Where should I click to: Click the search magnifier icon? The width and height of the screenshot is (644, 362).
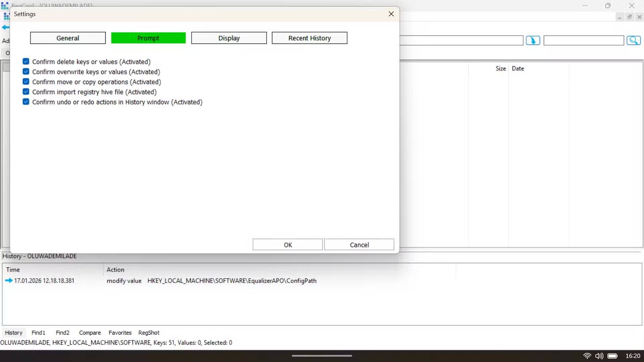pyautogui.click(x=634, y=40)
